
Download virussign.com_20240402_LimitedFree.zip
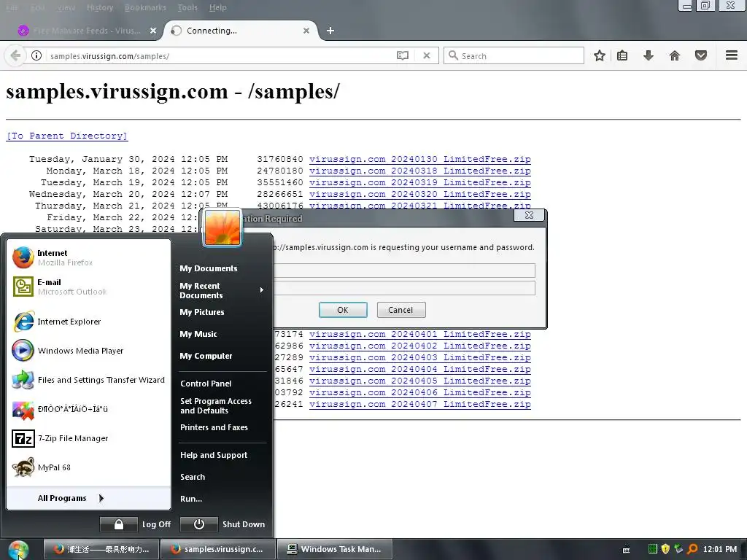coord(419,346)
